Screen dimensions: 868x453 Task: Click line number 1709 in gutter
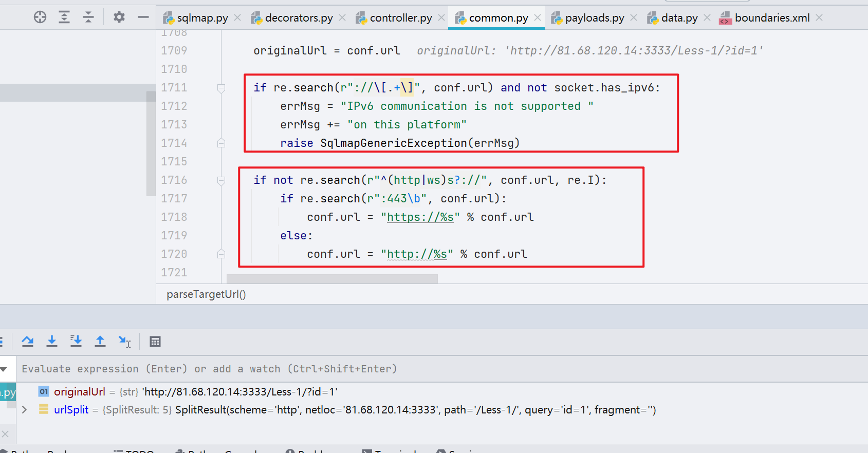pos(174,51)
